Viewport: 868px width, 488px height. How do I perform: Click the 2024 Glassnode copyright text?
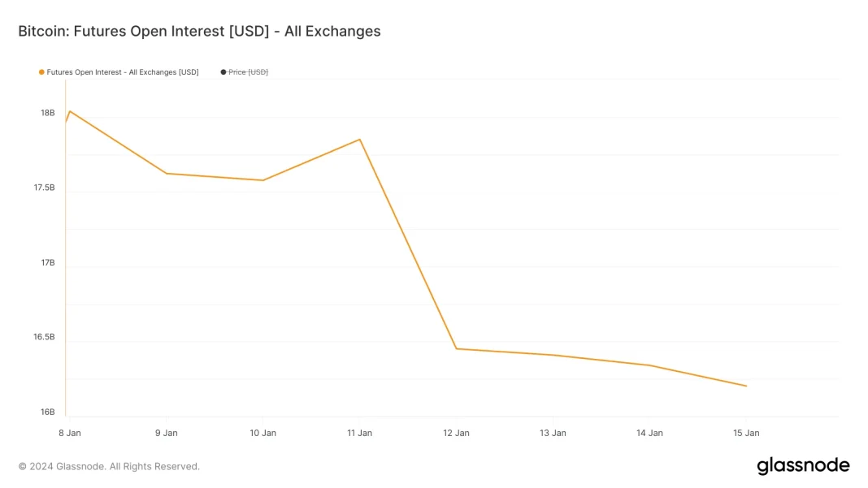(x=109, y=466)
